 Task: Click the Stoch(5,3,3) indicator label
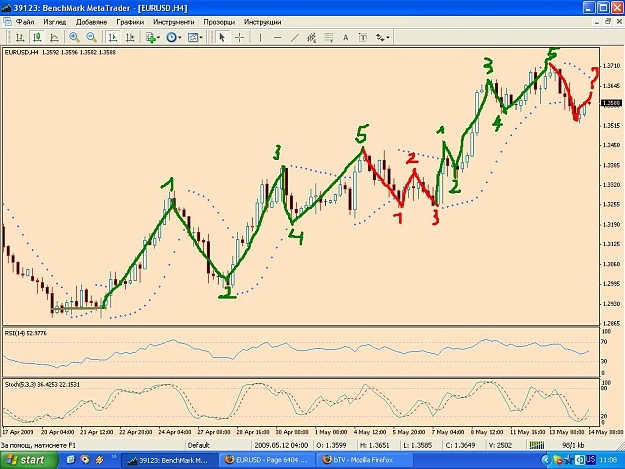42,385
